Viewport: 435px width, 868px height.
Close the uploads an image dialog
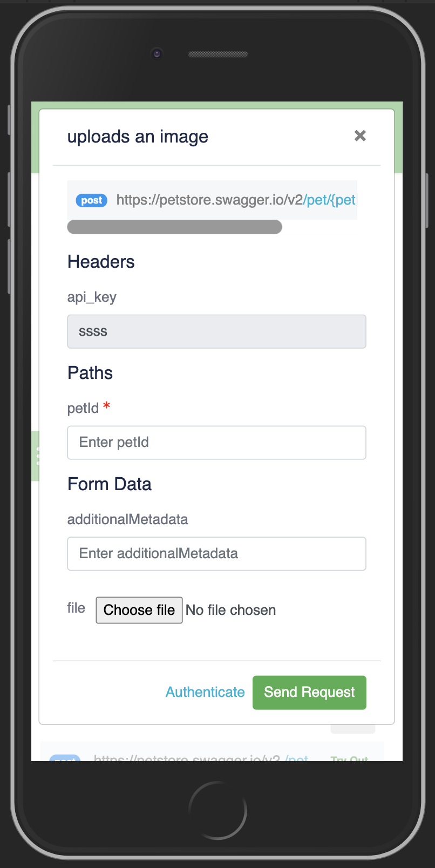pos(360,135)
